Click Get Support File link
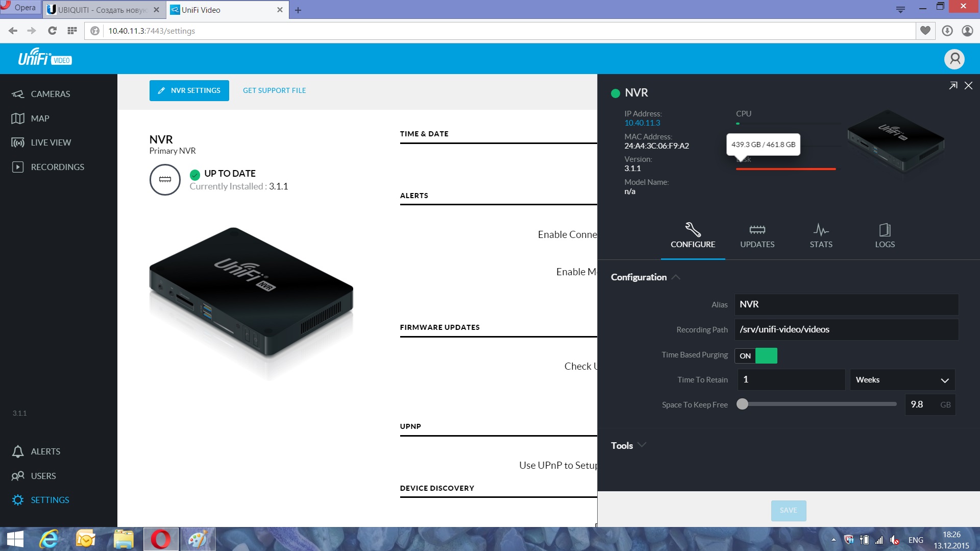The height and width of the screenshot is (551, 980). (x=274, y=90)
